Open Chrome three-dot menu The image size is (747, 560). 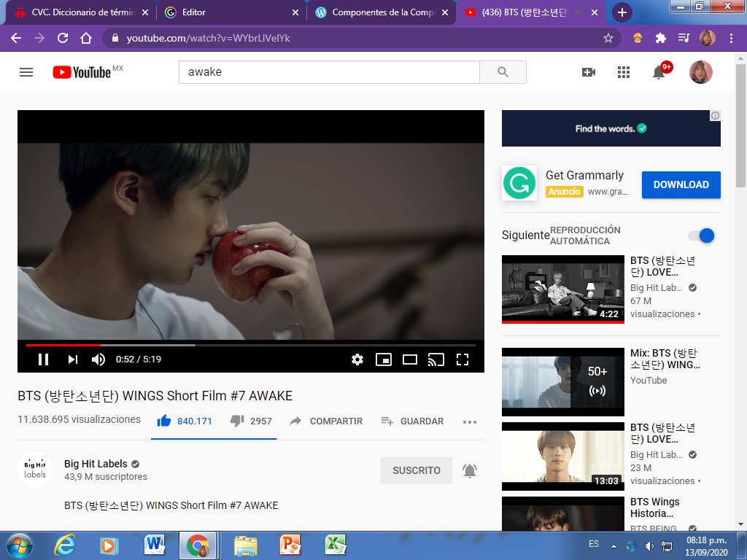(x=731, y=38)
